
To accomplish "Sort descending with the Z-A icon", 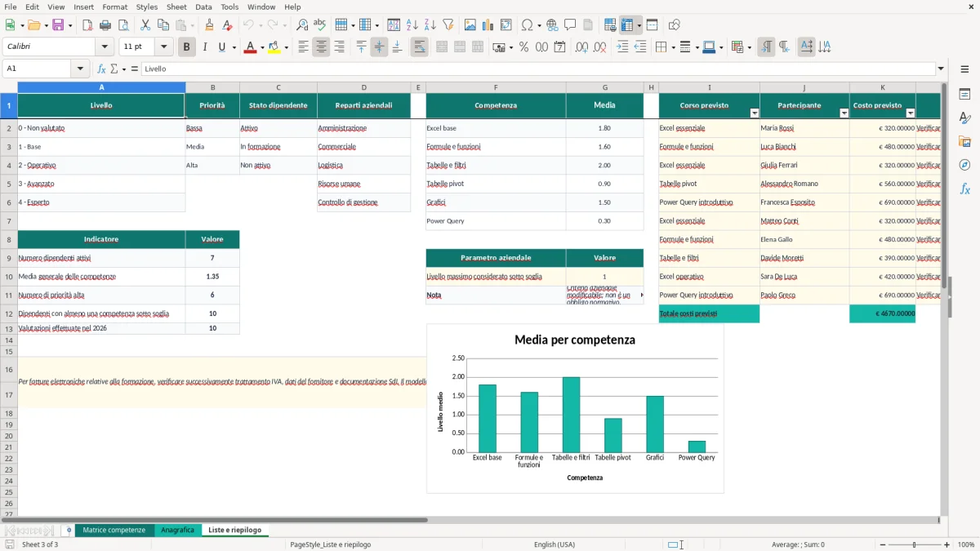I will pos(430,25).
